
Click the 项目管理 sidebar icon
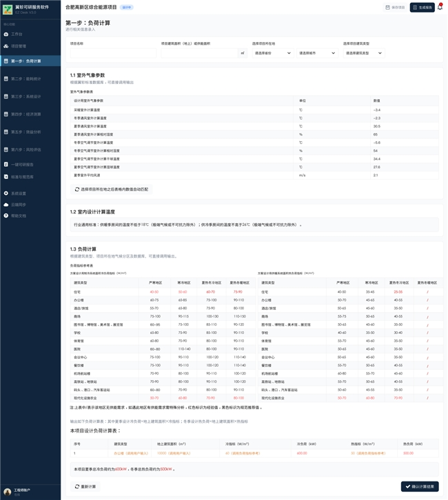[x=6, y=46]
